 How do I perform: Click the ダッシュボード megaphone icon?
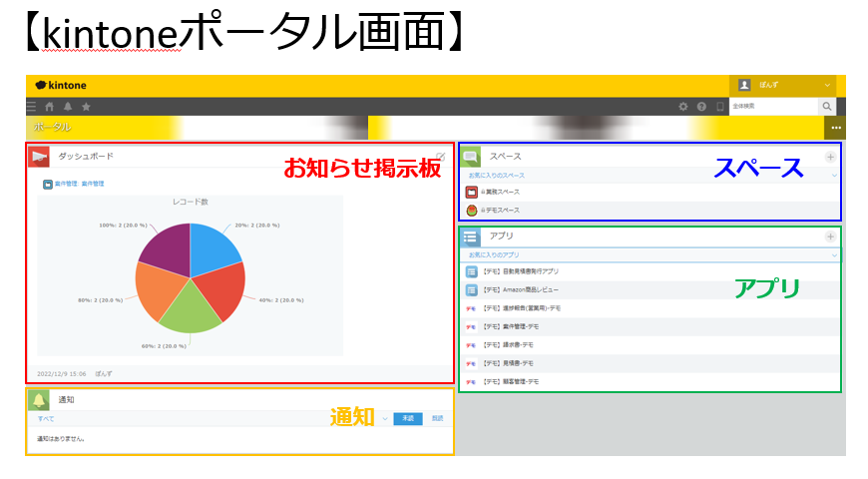click(39, 157)
